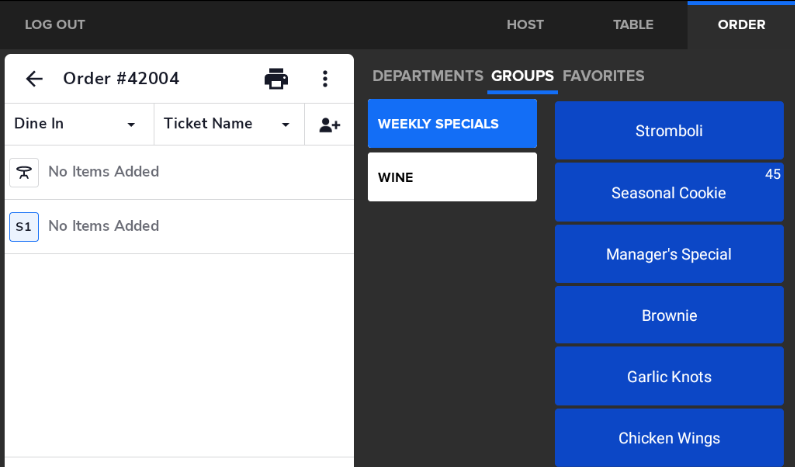The width and height of the screenshot is (795, 467).
Task: Add Brownie to the order
Action: (669, 315)
